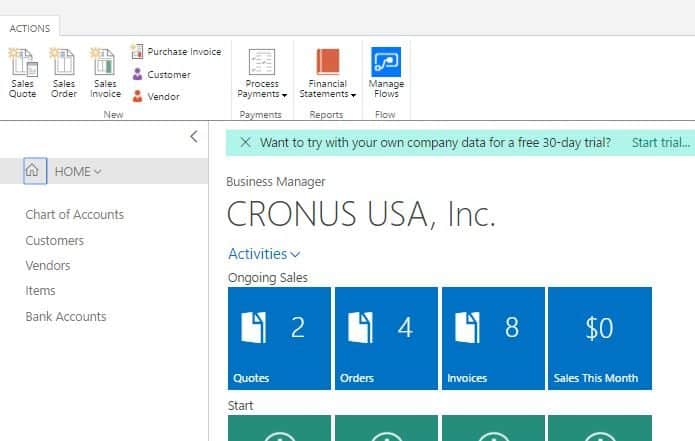Collapse the navigation pane with chevron
Viewport: 695px width, 441px height.
tap(194, 137)
